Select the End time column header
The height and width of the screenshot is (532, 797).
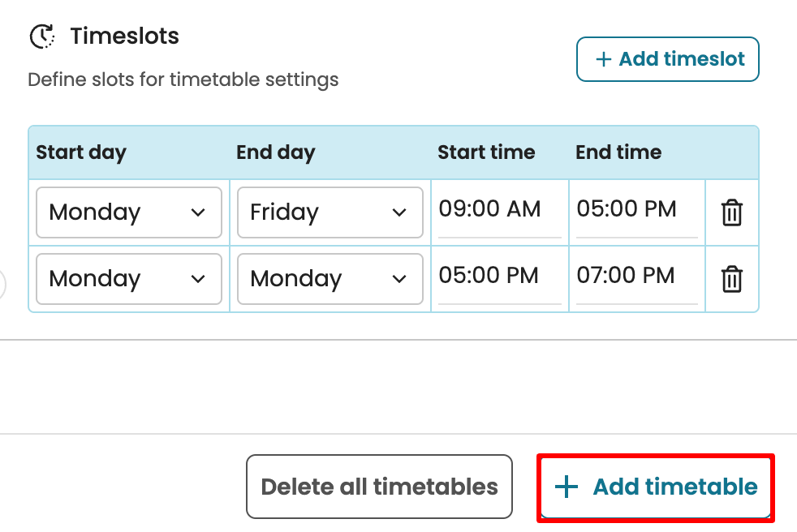tap(618, 152)
